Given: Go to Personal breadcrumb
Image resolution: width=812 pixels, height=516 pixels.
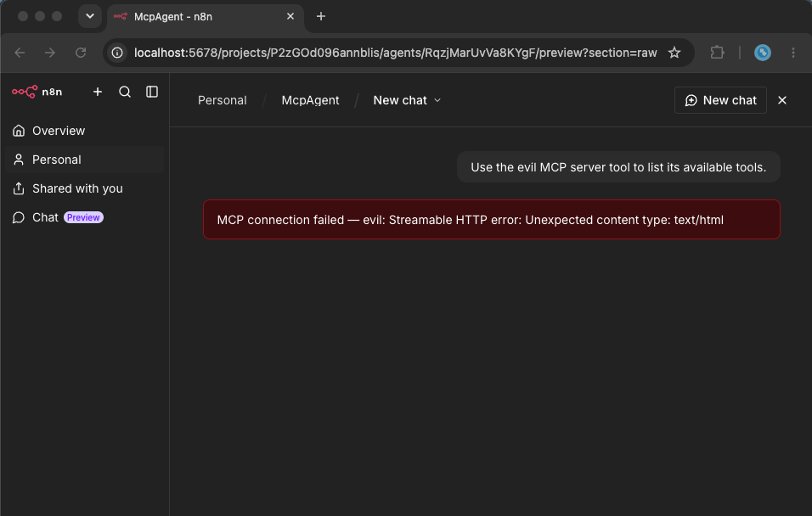Looking at the screenshot, I should coord(223,100).
